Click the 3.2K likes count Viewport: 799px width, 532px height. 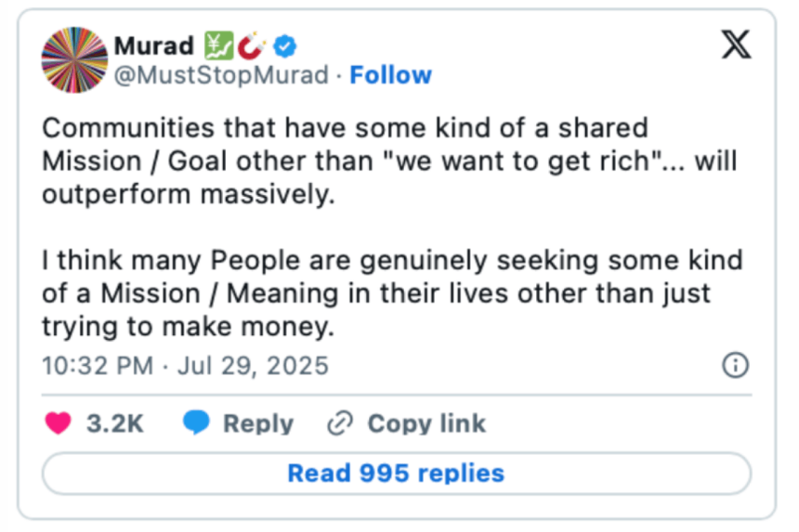(115, 424)
